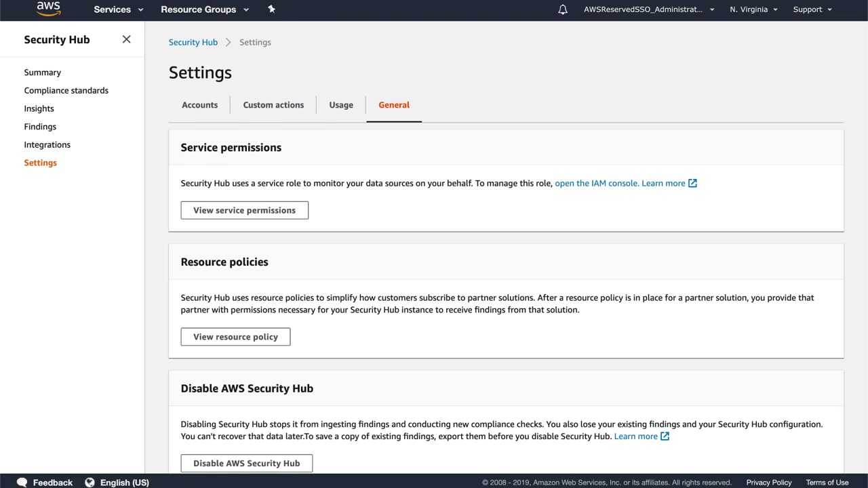Open the notifications bell icon
The width and height of the screenshot is (868, 488).
click(x=563, y=9)
